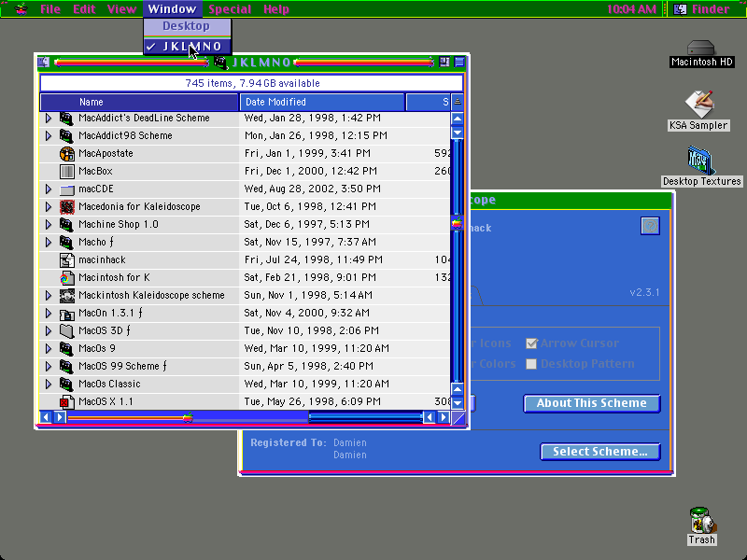Click the MacBox file icon
The height and width of the screenshot is (560, 747).
click(x=66, y=172)
